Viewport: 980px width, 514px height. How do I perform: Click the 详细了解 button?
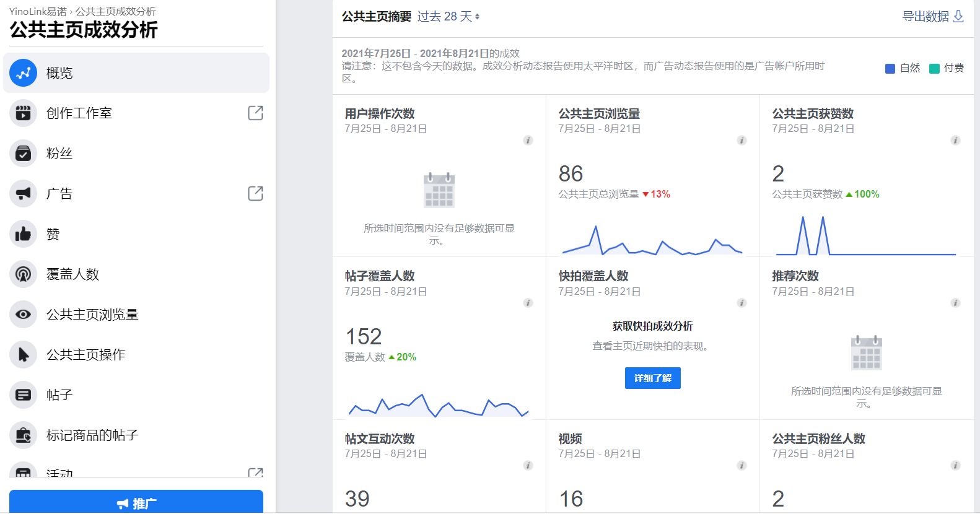pos(653,378)
